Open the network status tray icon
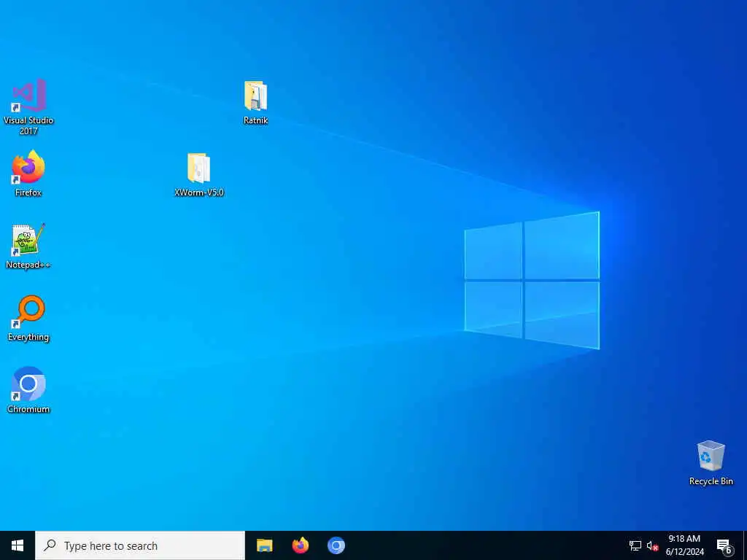 click(635, 545)
